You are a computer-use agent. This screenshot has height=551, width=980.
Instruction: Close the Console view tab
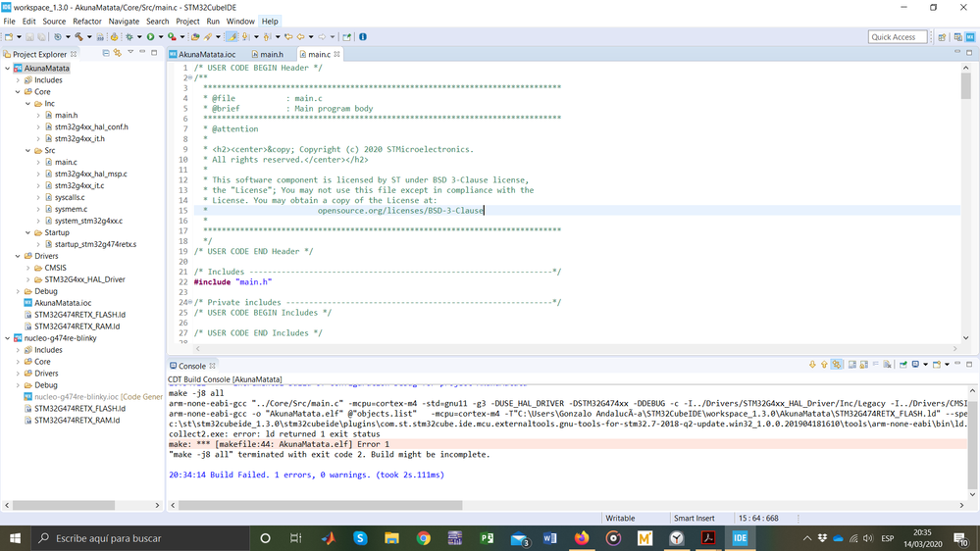213,366
